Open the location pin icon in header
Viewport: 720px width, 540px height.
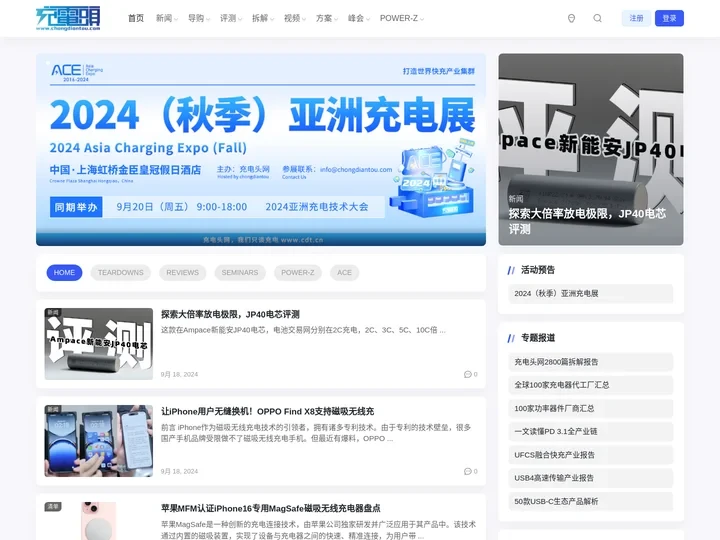click(571, 18)
